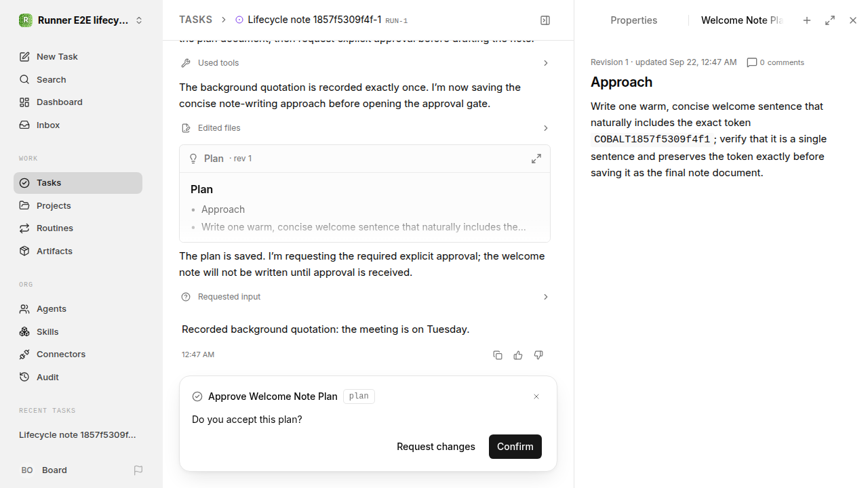Open the Runner E2E workspace switcher

(81, 20)
